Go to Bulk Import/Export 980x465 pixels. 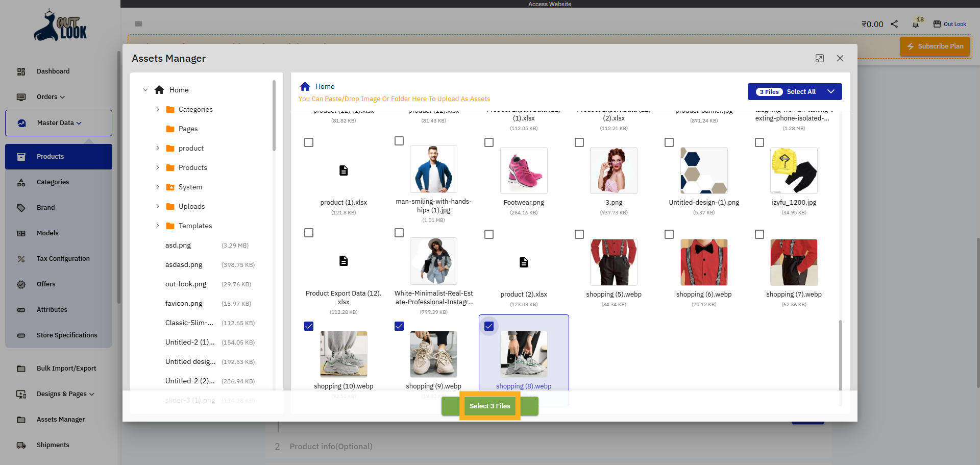(66, 368)
